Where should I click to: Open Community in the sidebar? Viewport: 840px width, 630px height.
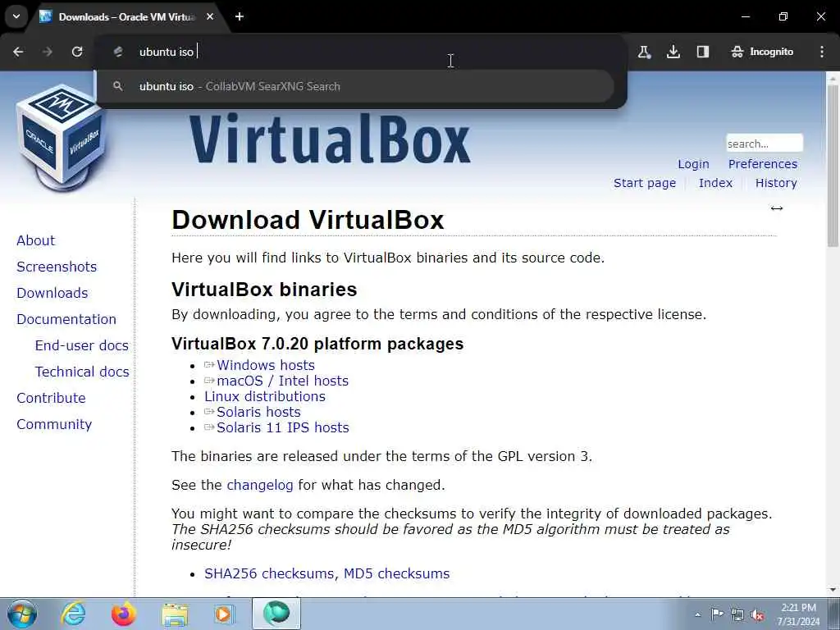pyautogui.click(x=54, y=424)
